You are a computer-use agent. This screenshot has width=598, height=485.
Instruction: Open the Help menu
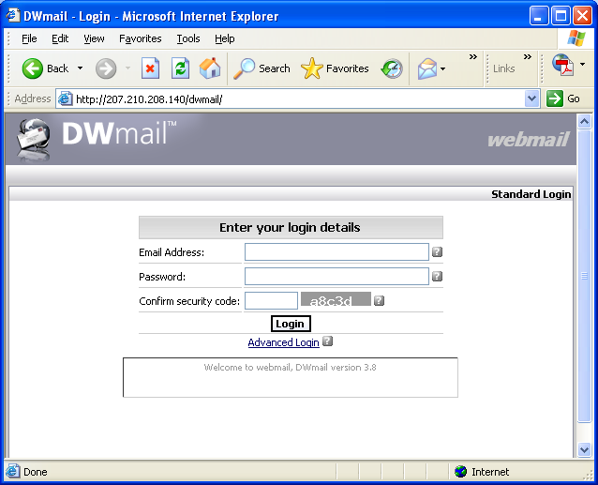(x=225, y=39)
